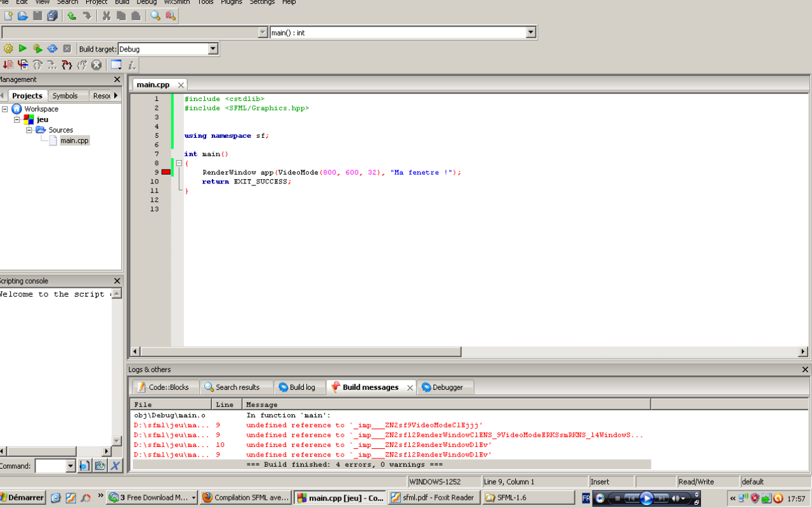812x508 pixels.
Task: Select main.cpp in project tree
Action: pyautogui.click(x=74, y=140)
